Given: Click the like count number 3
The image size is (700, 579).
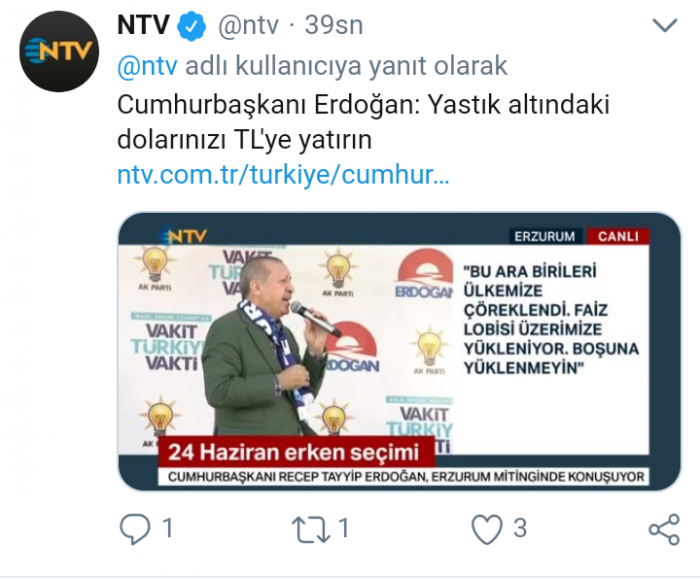Looking at the screenshot, I should (520, 529).
